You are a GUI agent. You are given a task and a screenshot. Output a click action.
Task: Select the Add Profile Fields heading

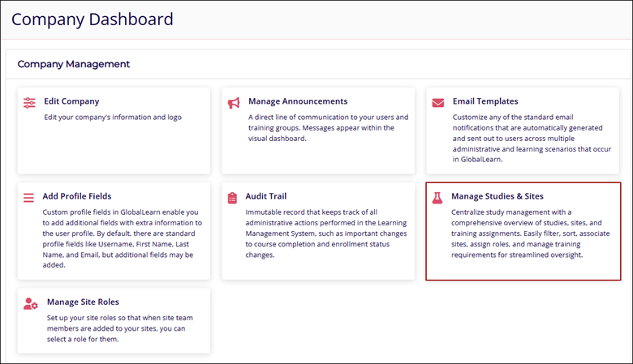(x=78, y=196)
